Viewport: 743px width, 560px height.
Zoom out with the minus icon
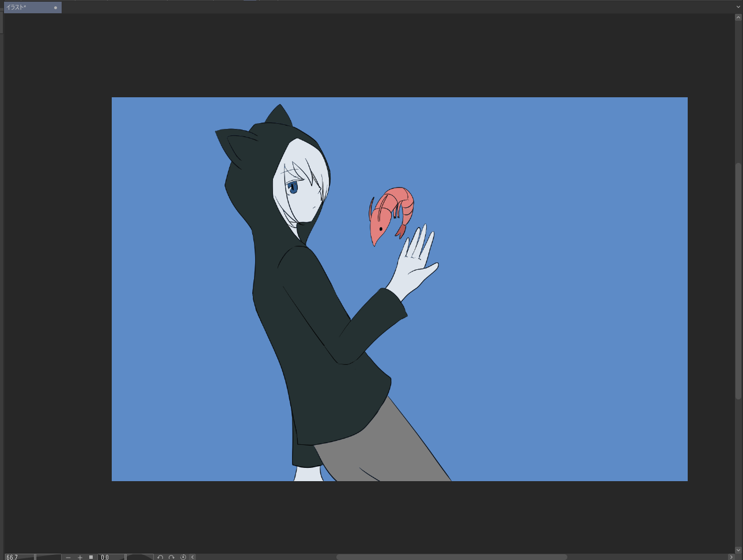(x=69, y=557)
